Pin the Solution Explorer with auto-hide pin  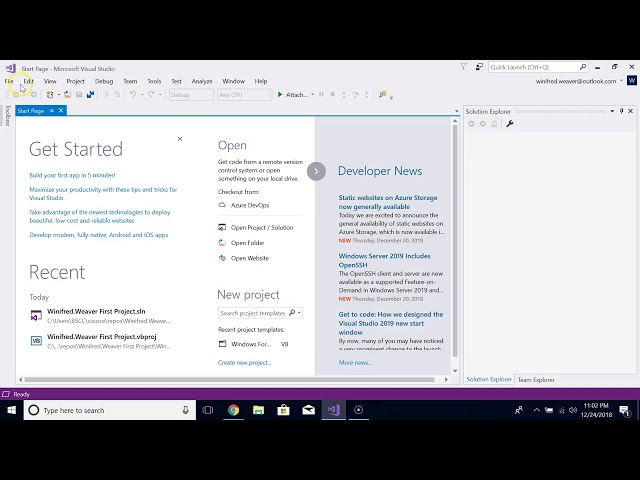pyautogui.click(x=622, y=111)
